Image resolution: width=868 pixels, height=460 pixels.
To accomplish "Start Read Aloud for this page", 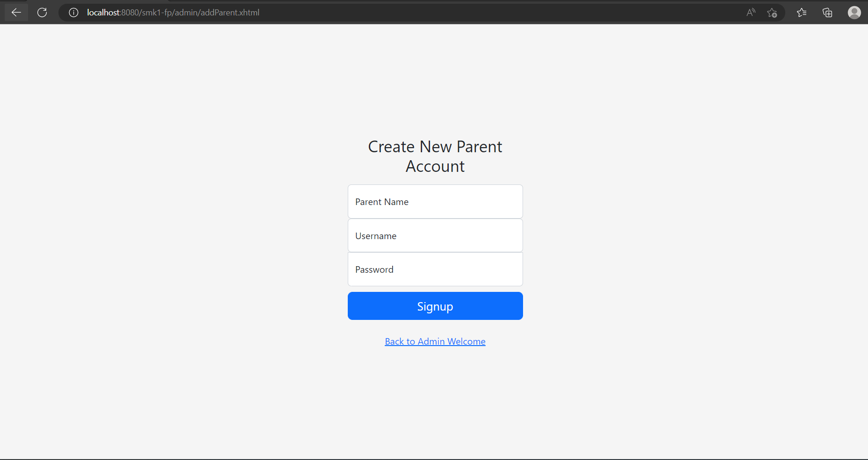I will [751, 13].
